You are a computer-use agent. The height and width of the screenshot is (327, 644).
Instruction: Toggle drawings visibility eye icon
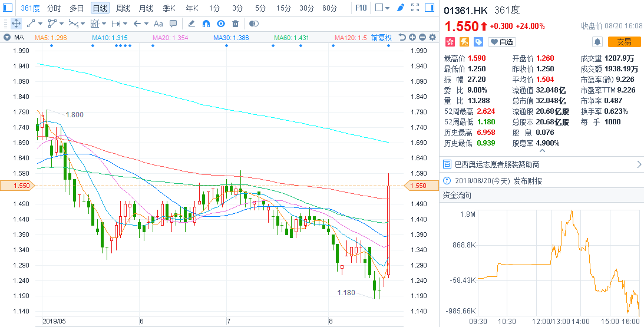[x=221, y=24]
